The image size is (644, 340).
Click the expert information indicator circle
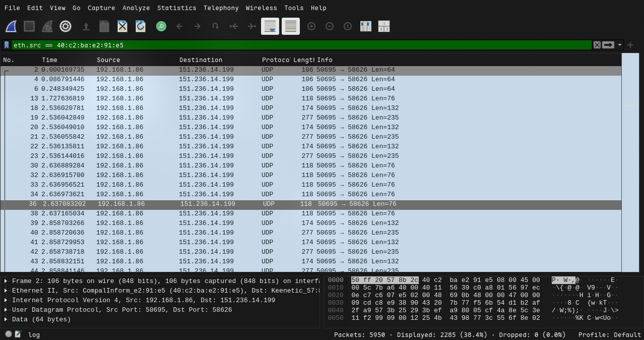click(x=9, y=334)
